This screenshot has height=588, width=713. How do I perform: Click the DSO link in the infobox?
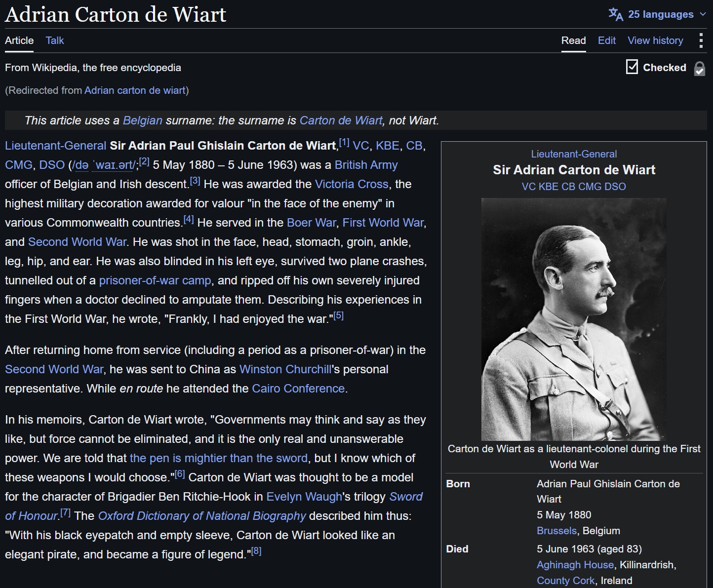tap(615, 187)
